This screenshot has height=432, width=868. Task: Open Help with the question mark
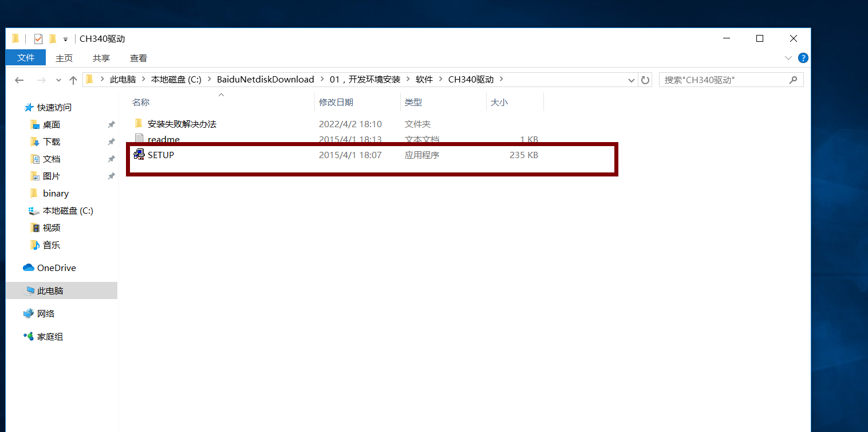point(803,58)
